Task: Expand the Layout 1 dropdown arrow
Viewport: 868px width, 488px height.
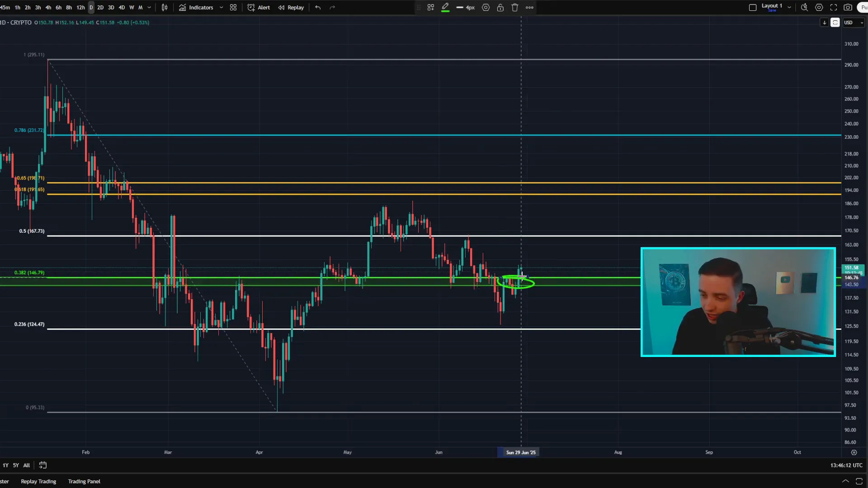Action: tap(789, 7)
